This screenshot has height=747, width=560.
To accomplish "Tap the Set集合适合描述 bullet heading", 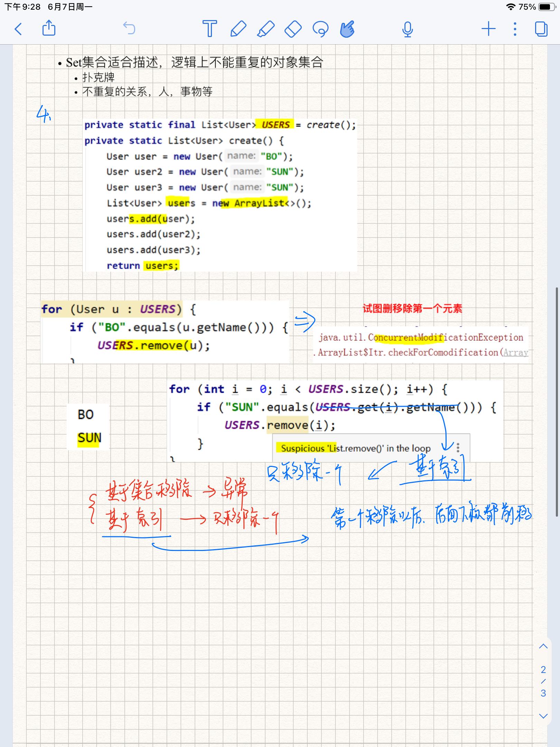I will pos(195,62).
